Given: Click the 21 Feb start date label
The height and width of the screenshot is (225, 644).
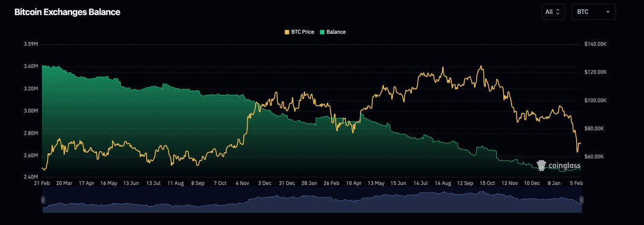Looking at the screenshot, I should pos(42,183).
